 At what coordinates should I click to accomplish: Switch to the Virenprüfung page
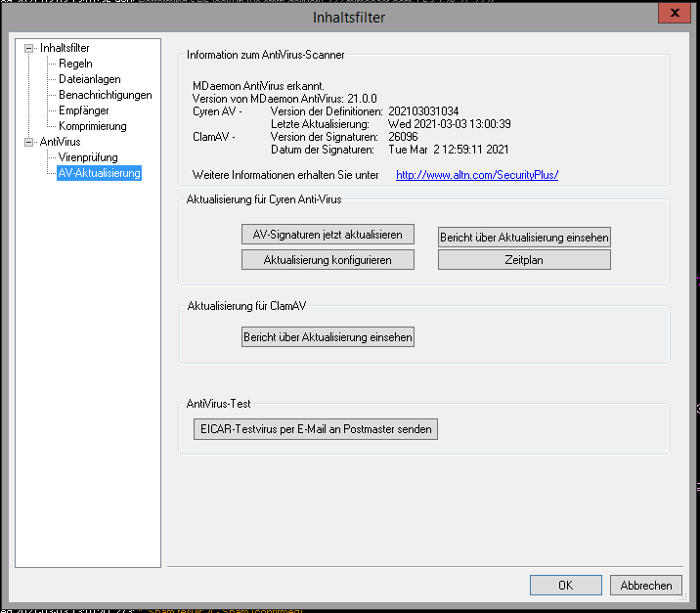coord(88,157)
